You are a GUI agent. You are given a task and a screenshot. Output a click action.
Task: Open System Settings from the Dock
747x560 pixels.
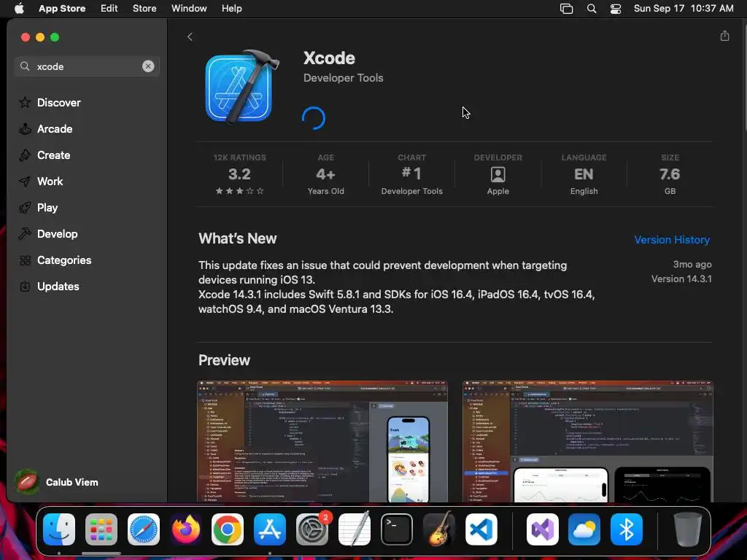click(312, 529)
